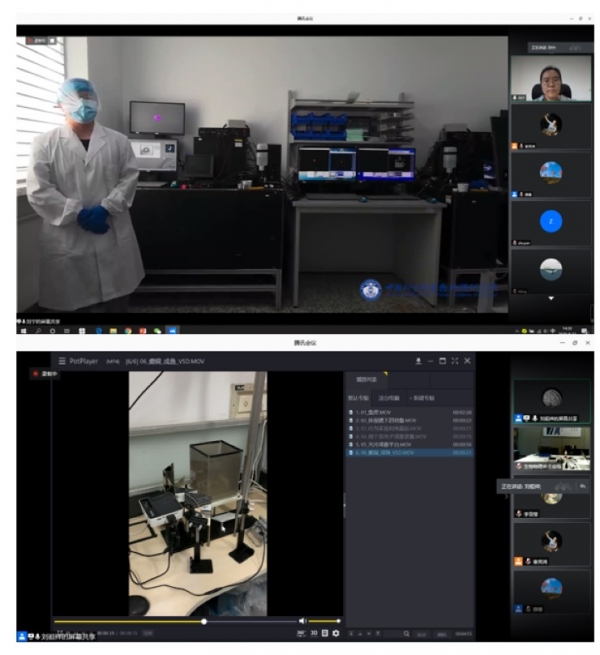Toggle PotPlayer fullscreen icon
Viewport: 600px width, 655px height.
[455, 361]
